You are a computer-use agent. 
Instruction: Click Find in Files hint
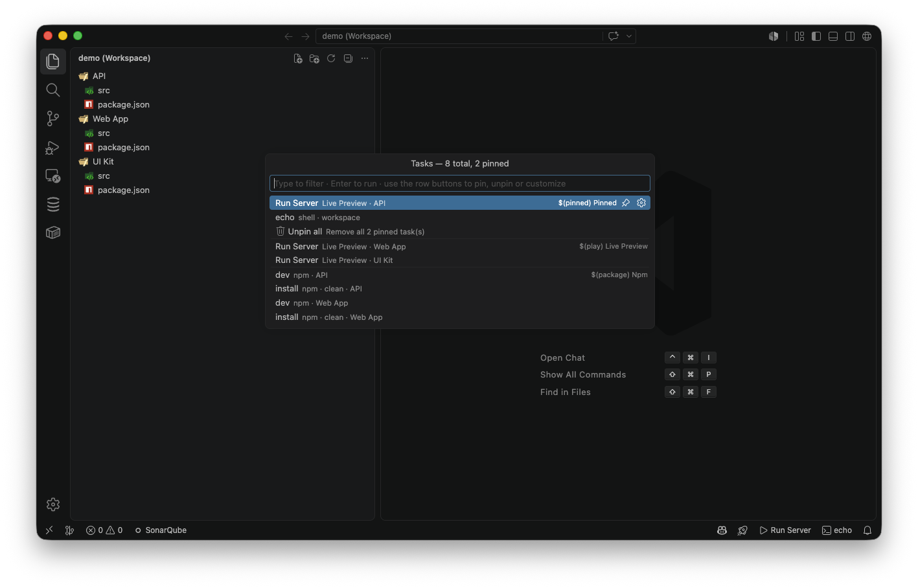[x=566, y=392]
